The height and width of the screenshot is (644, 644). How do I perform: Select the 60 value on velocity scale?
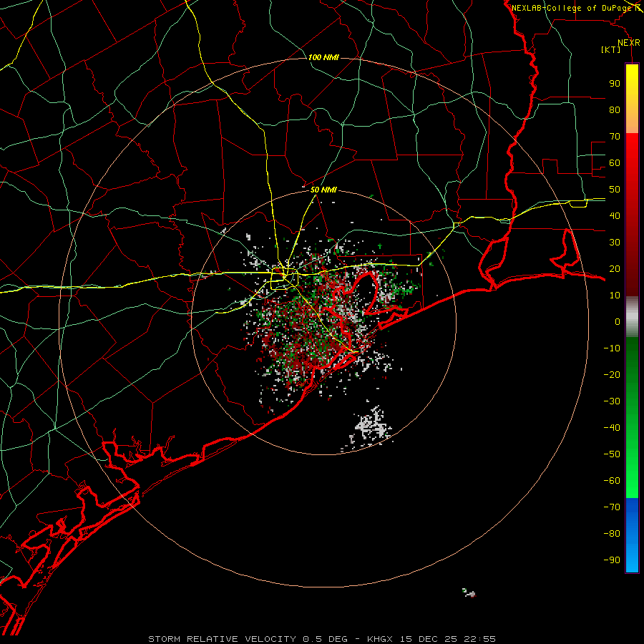coord(615,162)
